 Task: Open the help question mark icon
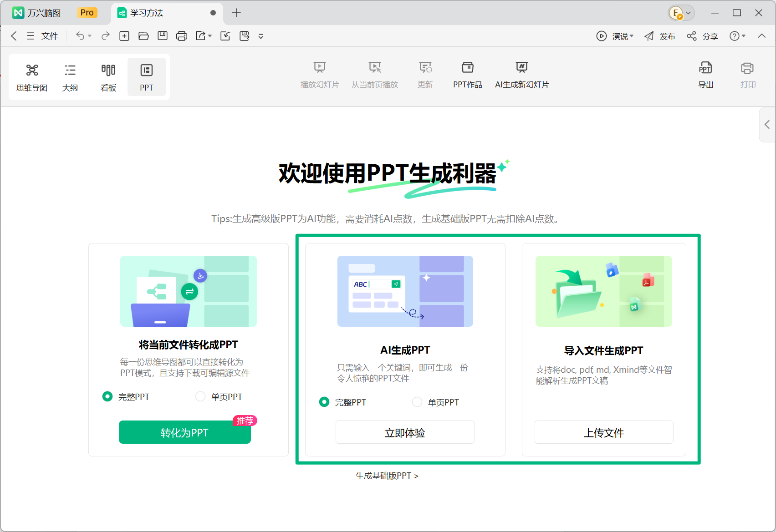tap(734, 36)
